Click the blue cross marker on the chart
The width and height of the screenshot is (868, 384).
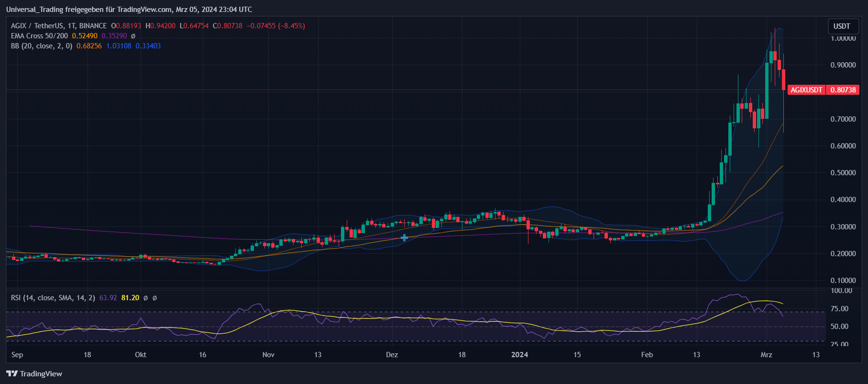[x=404, y=237]
